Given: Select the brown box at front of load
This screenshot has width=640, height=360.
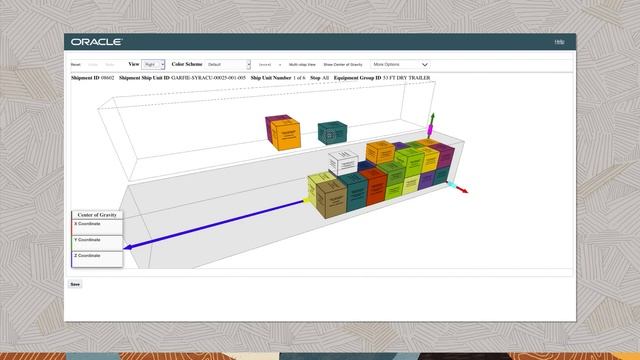Looking at the screenshot, I should pyautogui.click(x=331, y=198).
